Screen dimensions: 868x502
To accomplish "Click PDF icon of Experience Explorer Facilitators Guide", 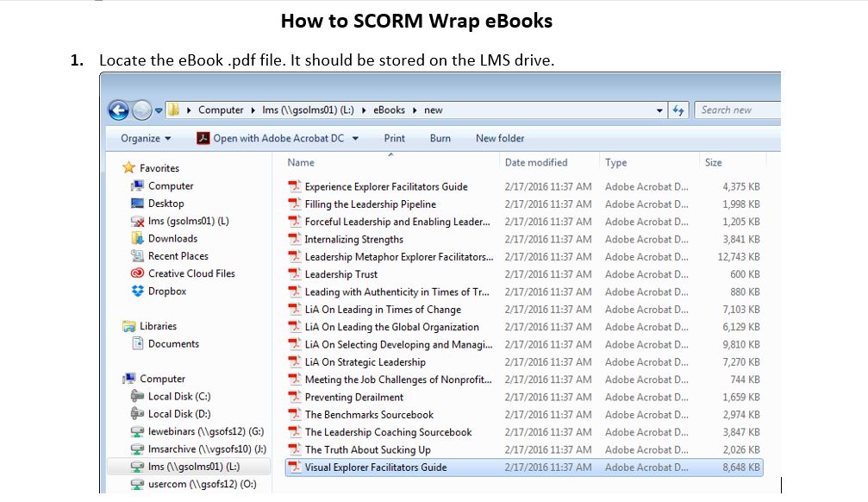I will [x=295, y=186].
